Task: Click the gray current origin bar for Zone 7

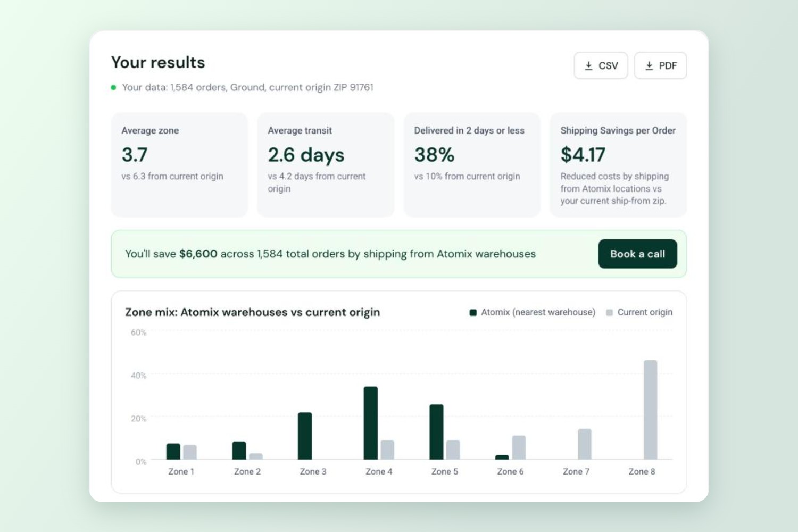Action: coord(584,444)
